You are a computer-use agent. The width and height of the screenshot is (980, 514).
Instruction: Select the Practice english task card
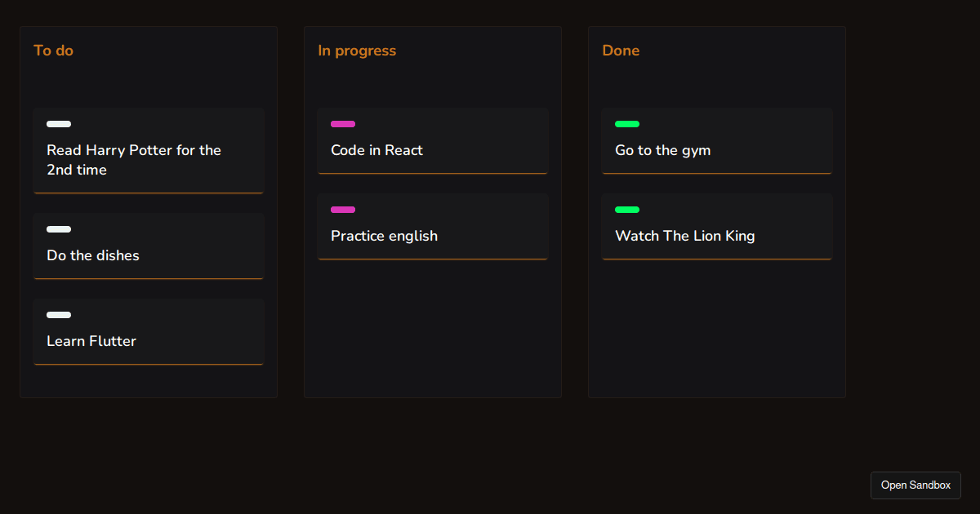point(433,227)
